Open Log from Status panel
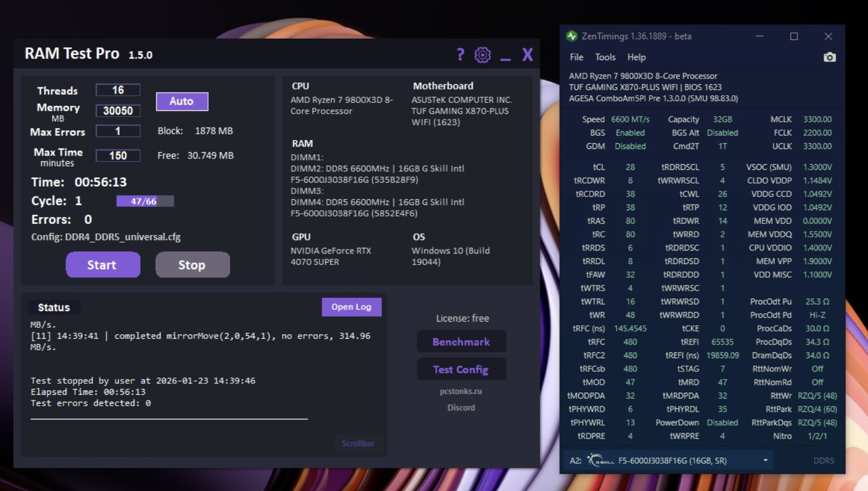The image size is (868, 491). coord(351,307)
